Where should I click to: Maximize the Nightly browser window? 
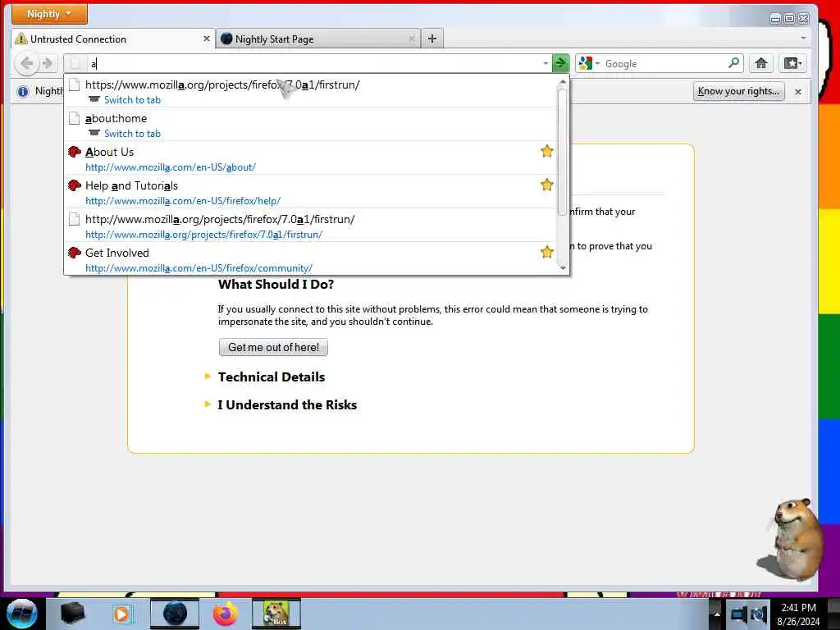(789, 19)
